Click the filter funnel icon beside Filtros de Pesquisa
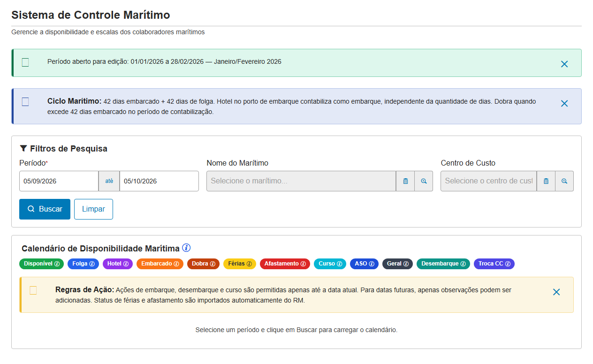The width and height of the screenshot is (593, 364). (23, 148)
